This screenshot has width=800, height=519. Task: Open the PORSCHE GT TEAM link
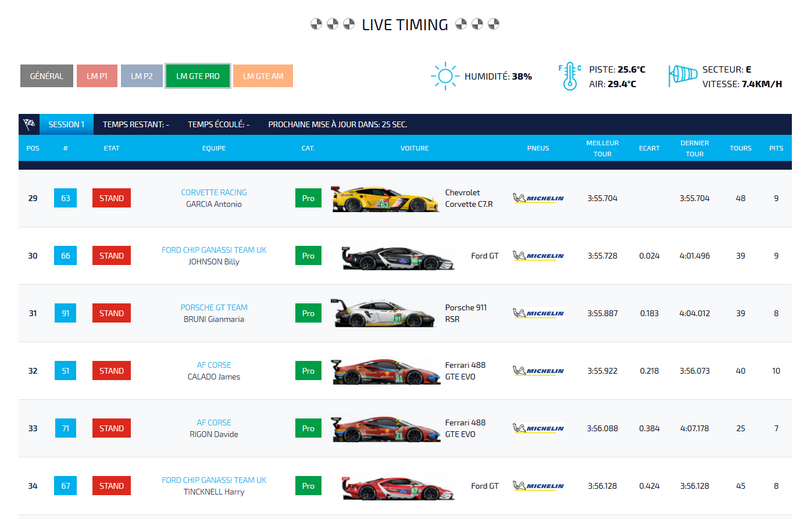(x=214, y=308)
